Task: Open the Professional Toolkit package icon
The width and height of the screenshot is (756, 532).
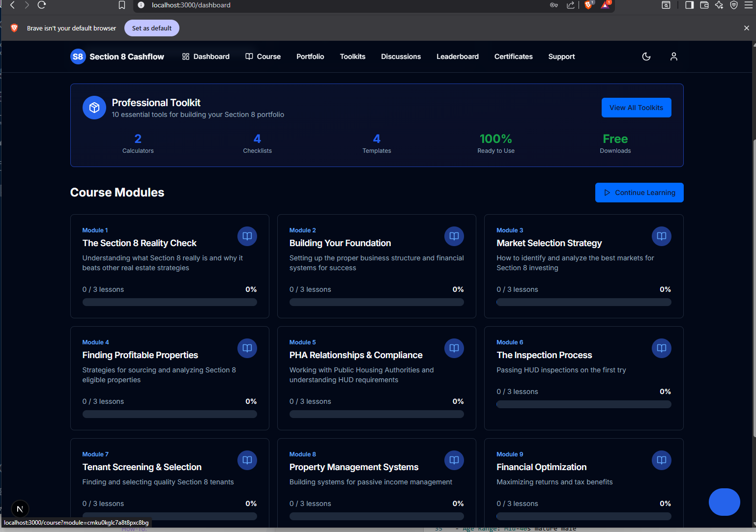Action: click(94, 108)
